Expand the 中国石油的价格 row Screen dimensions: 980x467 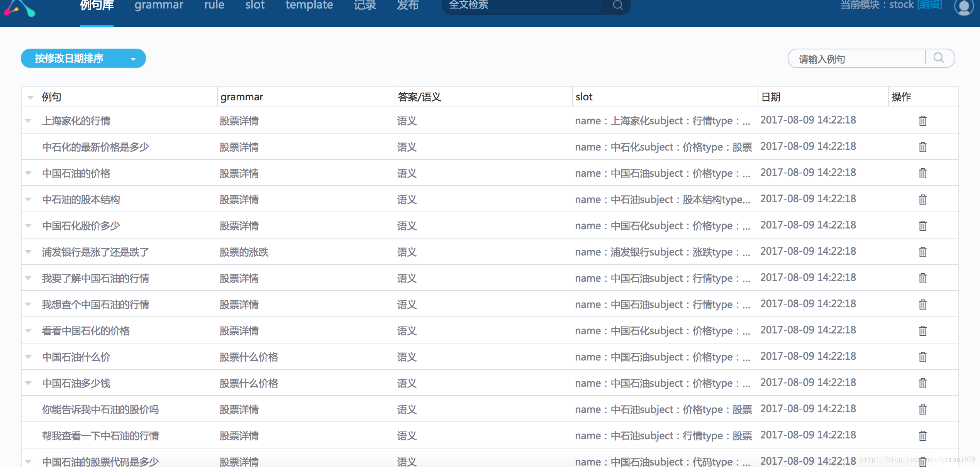28,173
